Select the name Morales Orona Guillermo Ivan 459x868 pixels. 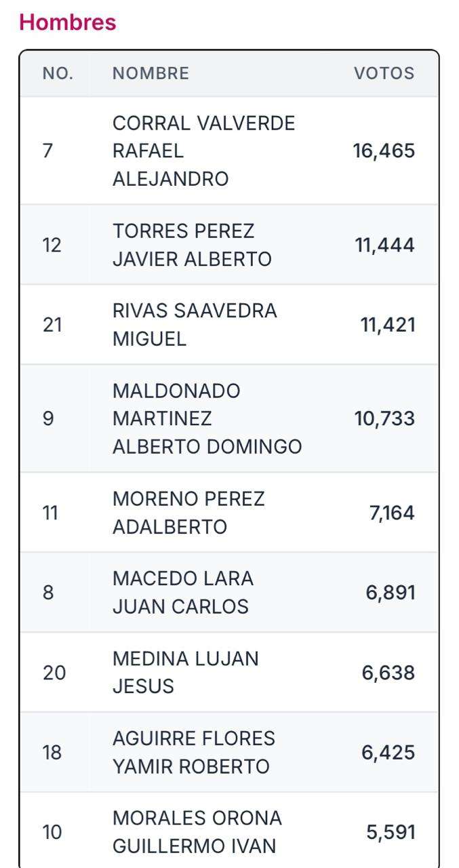coord(197,833)
